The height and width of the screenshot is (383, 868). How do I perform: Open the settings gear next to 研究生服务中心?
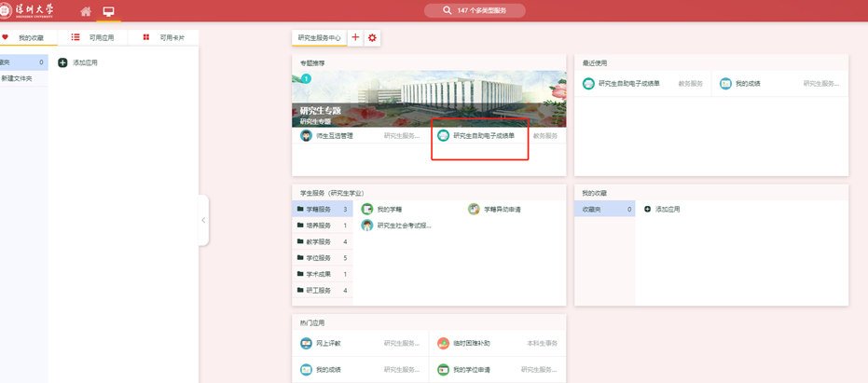(x=373, y=38)
